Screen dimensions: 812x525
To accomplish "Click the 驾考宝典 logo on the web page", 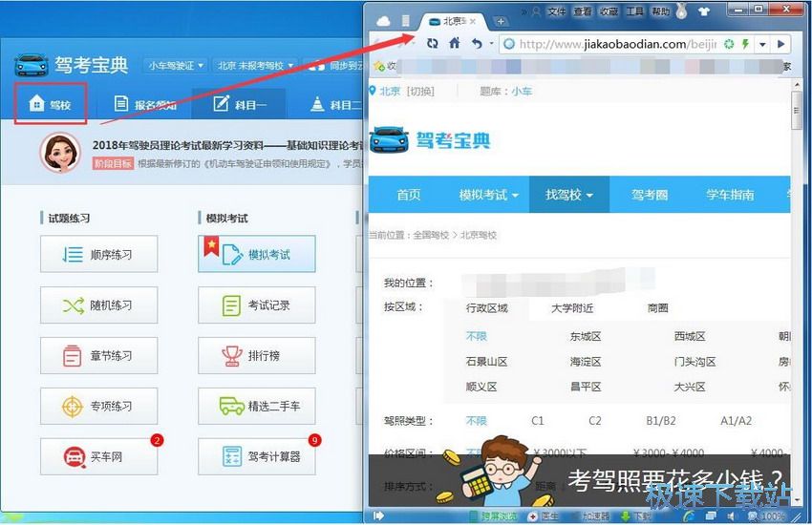I will (430, 139).
